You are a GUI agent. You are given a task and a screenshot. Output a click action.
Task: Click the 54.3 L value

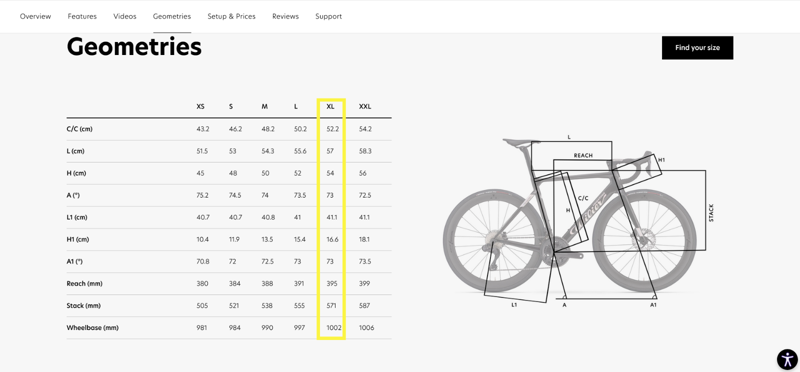click(267, 151)
